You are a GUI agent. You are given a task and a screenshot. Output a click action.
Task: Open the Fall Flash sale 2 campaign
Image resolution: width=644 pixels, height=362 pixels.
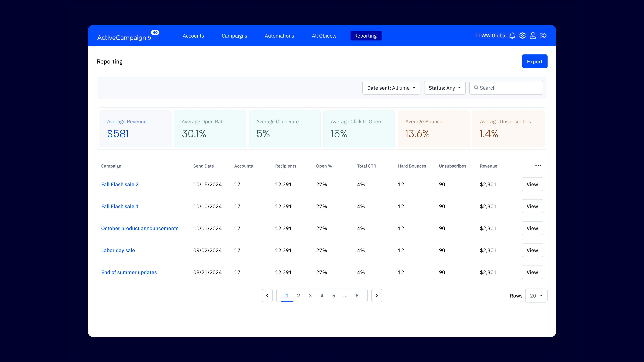point(120,184)
